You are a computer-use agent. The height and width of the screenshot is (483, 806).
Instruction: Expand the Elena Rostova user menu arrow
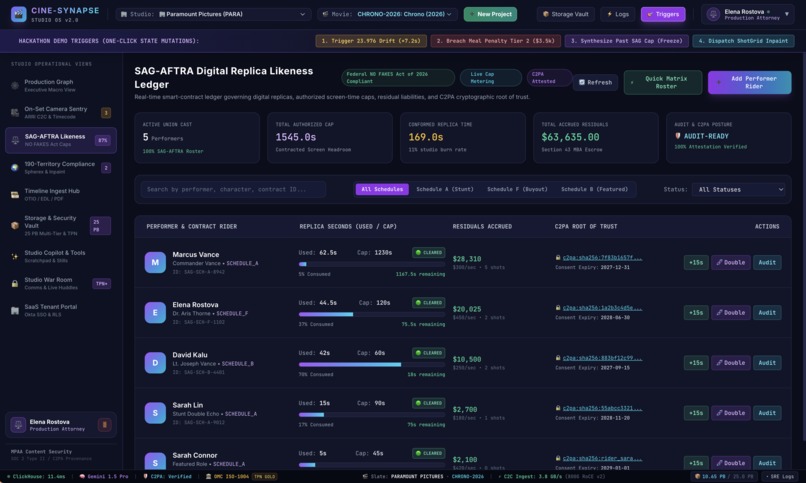(786, 14)
